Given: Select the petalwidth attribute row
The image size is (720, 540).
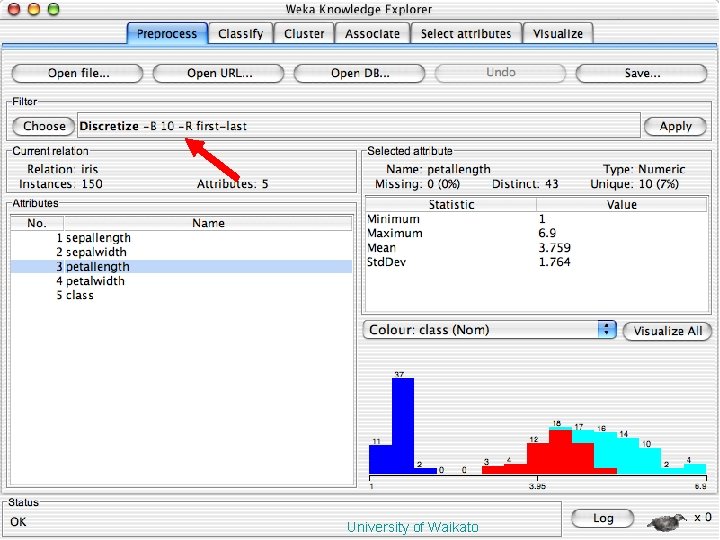Looking at the screenshot, I should 181,281.
